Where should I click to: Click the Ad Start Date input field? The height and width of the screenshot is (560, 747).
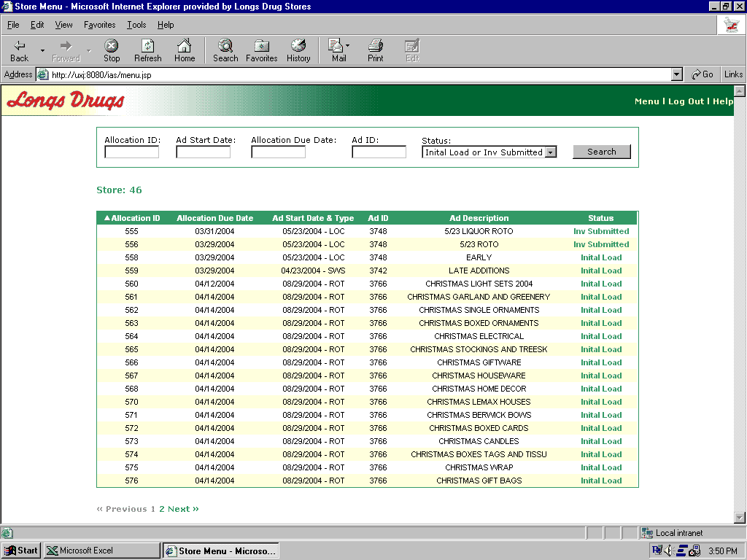(x=203, y=152)
